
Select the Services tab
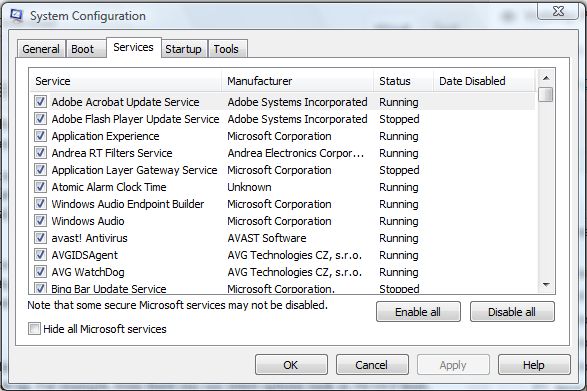click(x=134, y=48)
